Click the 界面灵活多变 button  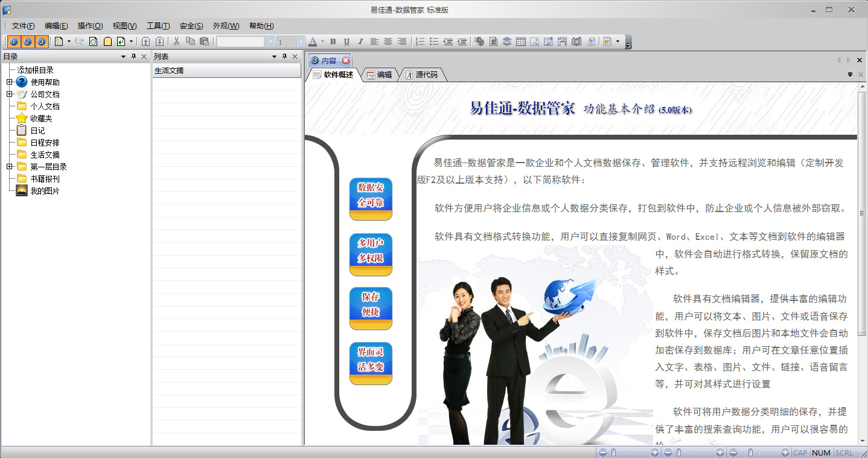pyautogui.click(x=371, y=360)
